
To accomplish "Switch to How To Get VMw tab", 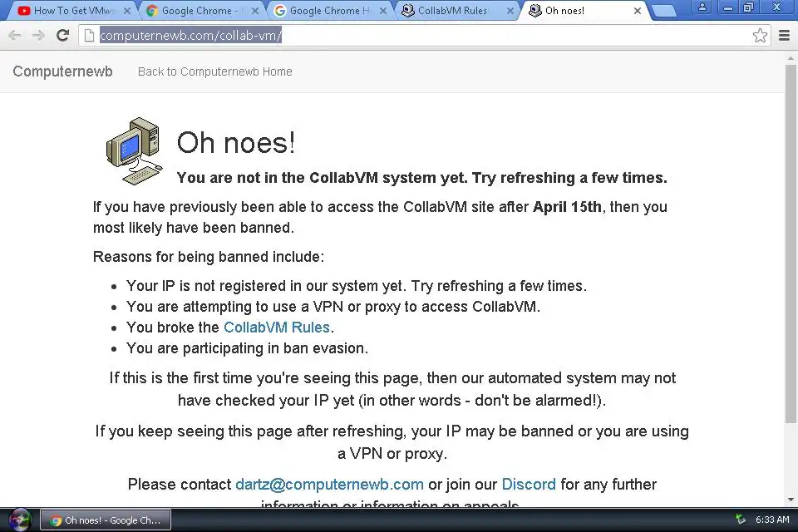I will 73,10.
